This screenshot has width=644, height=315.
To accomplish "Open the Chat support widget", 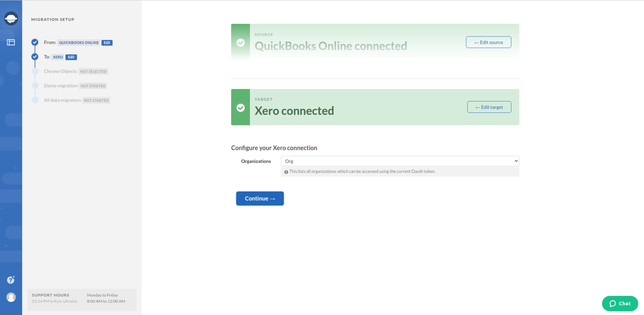I will click(x=620, y=303).
